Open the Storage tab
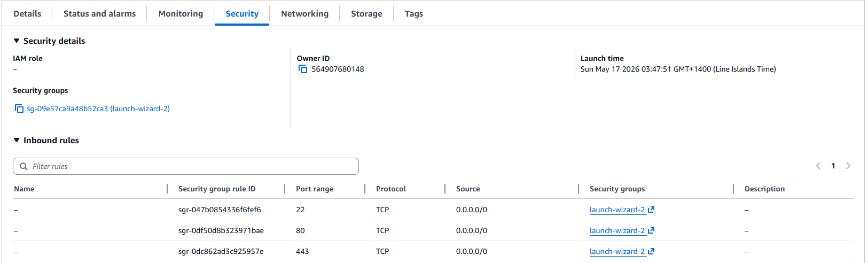868x263 pixels. pos(366,14)
